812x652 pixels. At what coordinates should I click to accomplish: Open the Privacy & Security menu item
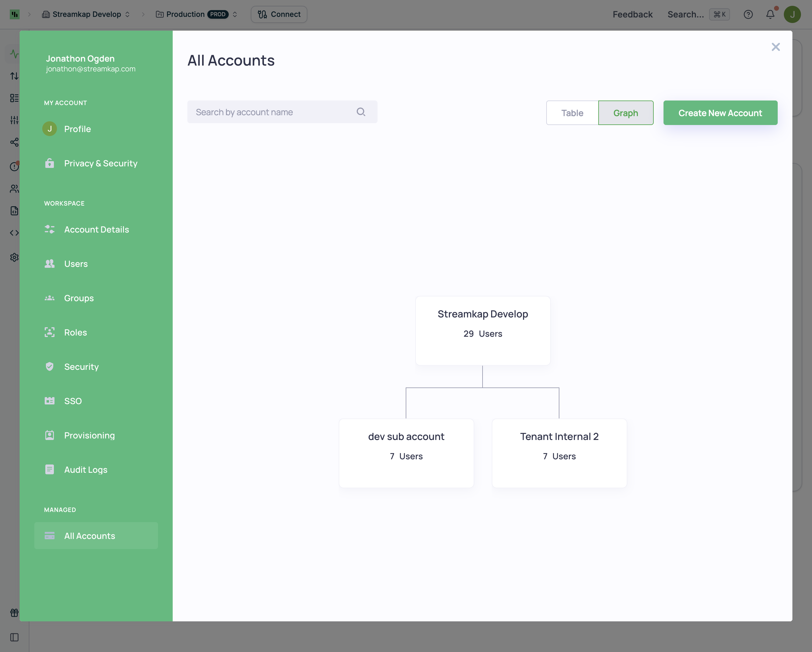[x=100, y=163]
